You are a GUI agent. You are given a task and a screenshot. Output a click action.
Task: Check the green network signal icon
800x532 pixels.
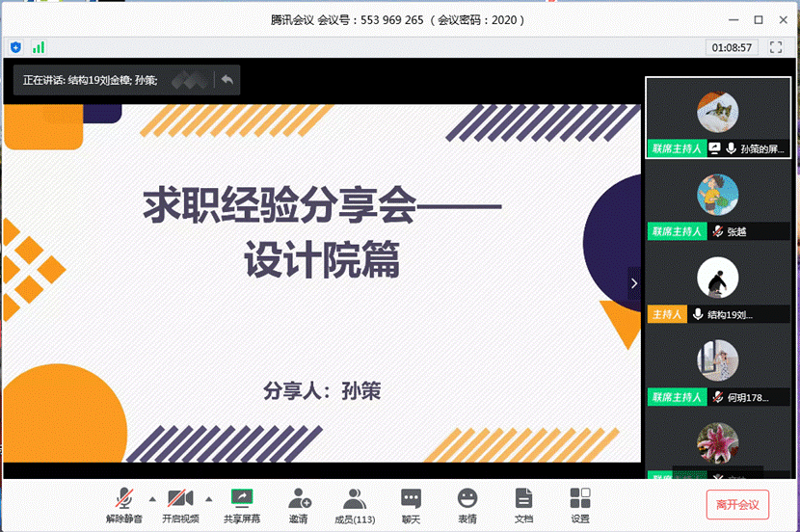(39, 46)
